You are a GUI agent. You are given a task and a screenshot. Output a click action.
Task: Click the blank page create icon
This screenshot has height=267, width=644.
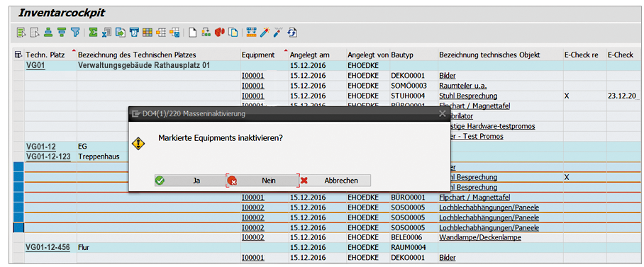[193, 33]
